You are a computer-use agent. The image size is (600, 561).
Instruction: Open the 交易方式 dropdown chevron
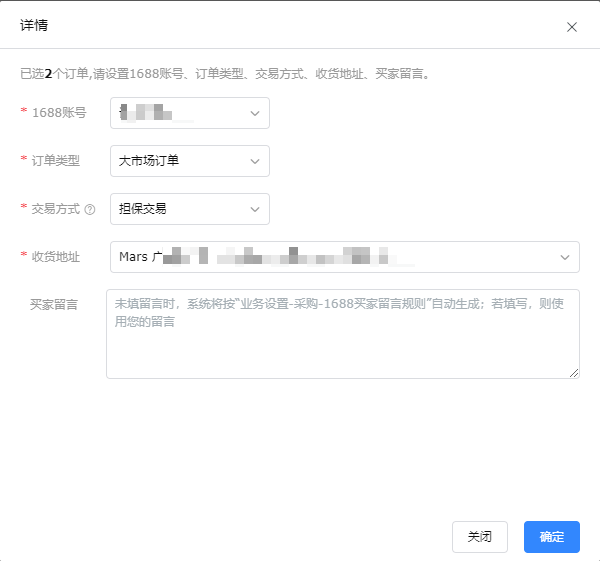coord(254,209)
